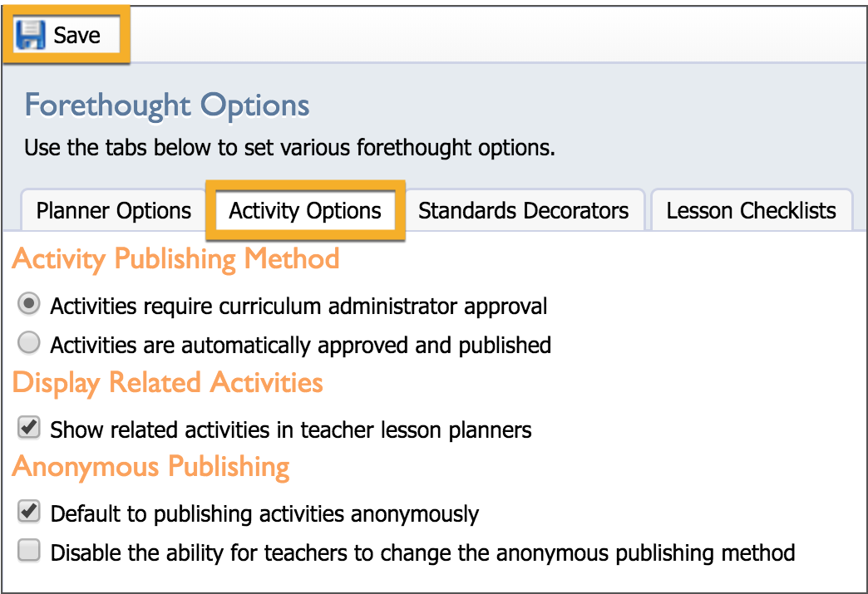
Task: Click the blue floppy disk Save icon
Action: click(x=30, y=35)
